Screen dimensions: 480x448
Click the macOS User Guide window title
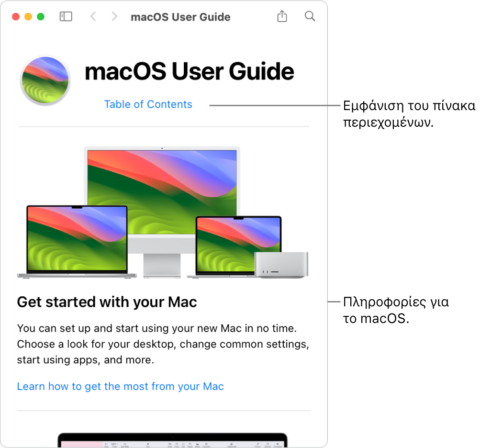pos(180,17)
